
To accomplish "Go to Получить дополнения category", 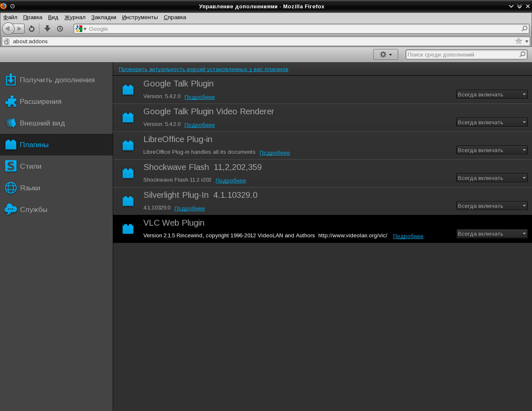I will click(56, 80).
